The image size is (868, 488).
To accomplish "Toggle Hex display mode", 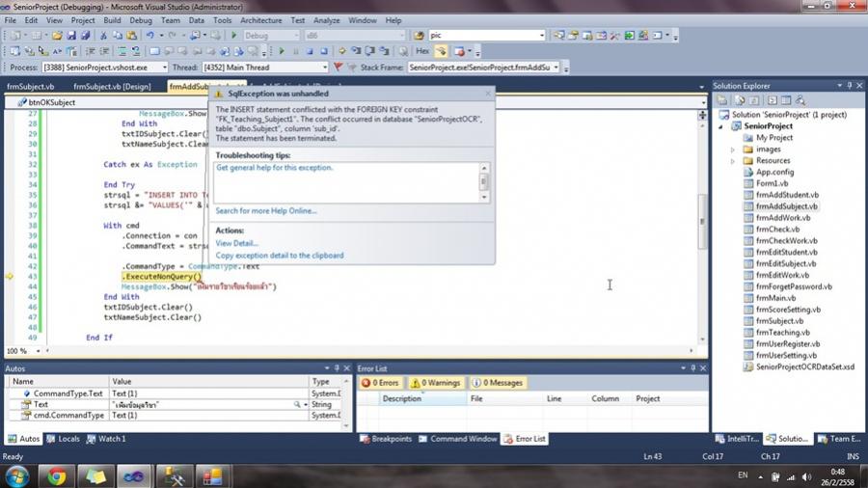I will (x=422, y=51).
